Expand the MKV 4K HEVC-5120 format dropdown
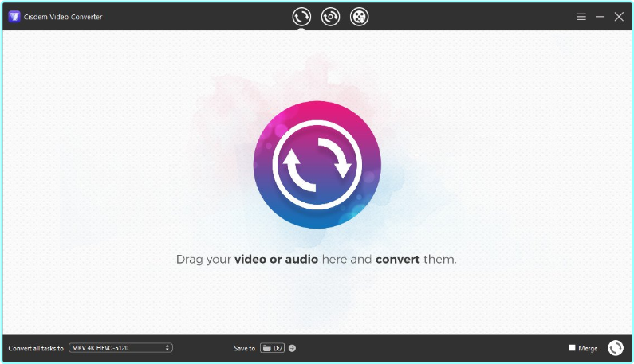634x364 pixels. (x=120, y=348)
